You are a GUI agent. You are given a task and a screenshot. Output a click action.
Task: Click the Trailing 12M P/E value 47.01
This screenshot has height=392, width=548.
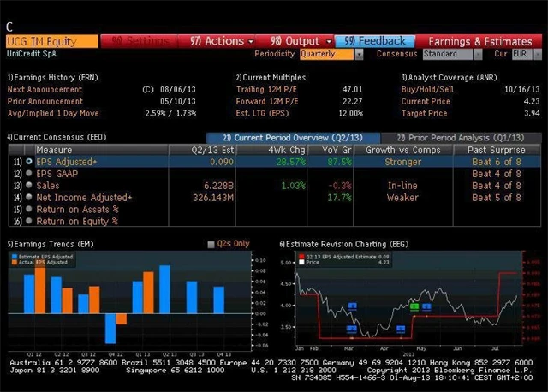click(x=352, y=89)
